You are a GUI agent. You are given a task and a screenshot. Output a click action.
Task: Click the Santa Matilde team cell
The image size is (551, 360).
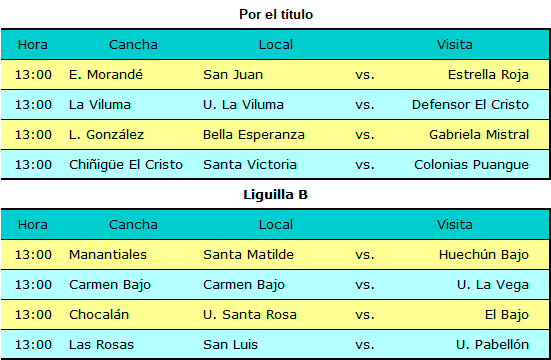tap(248, 255)
